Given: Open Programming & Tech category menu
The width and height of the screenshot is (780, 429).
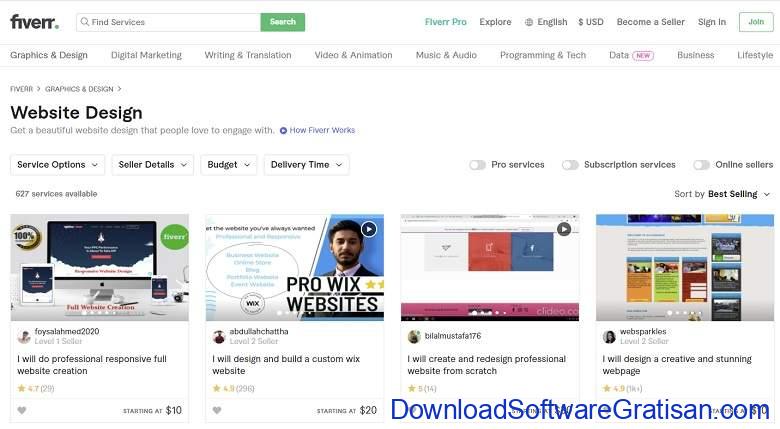Looking at the screenshot, I should (543, 55).
